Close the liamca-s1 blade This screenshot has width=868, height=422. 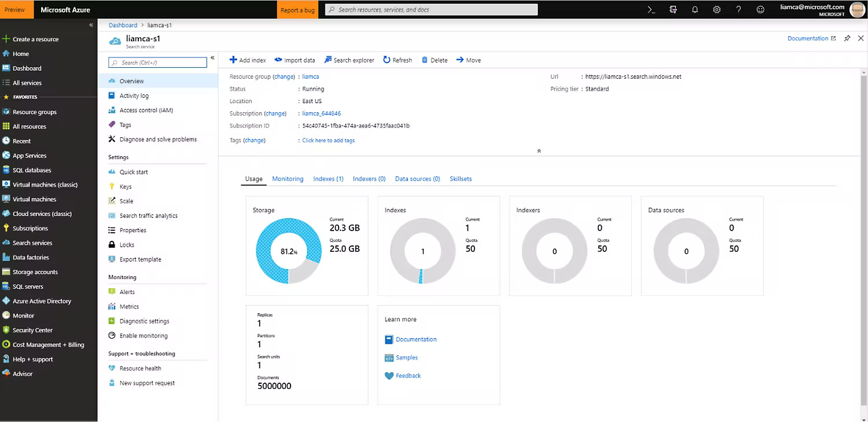[860, 38]
